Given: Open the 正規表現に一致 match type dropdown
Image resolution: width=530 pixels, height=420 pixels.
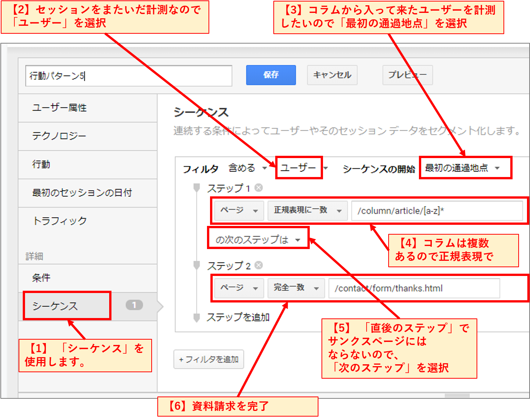Looking at the screenshot, I should 307,210.
